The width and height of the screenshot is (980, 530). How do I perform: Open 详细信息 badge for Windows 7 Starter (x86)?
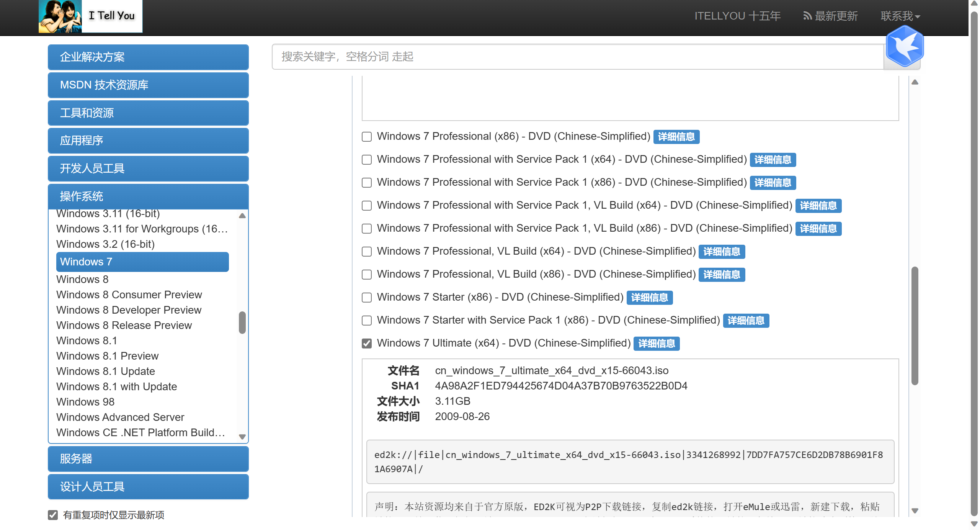point(649,298)
